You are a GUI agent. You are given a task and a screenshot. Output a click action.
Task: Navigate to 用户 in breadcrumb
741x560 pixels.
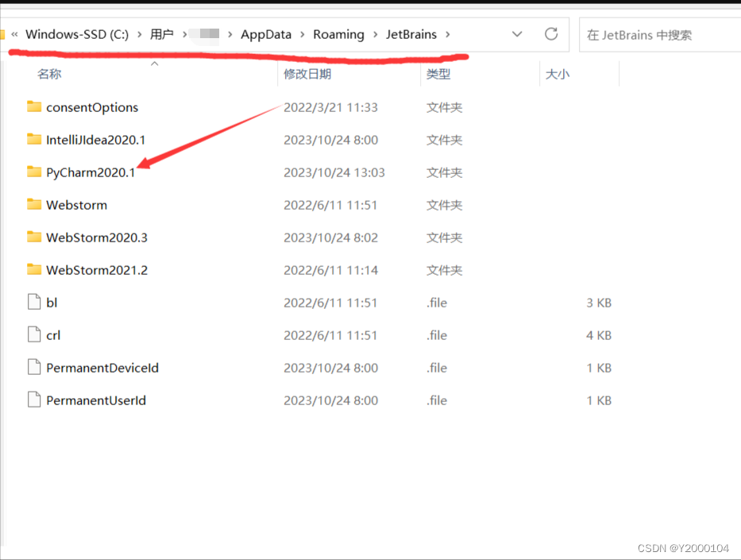161,34
